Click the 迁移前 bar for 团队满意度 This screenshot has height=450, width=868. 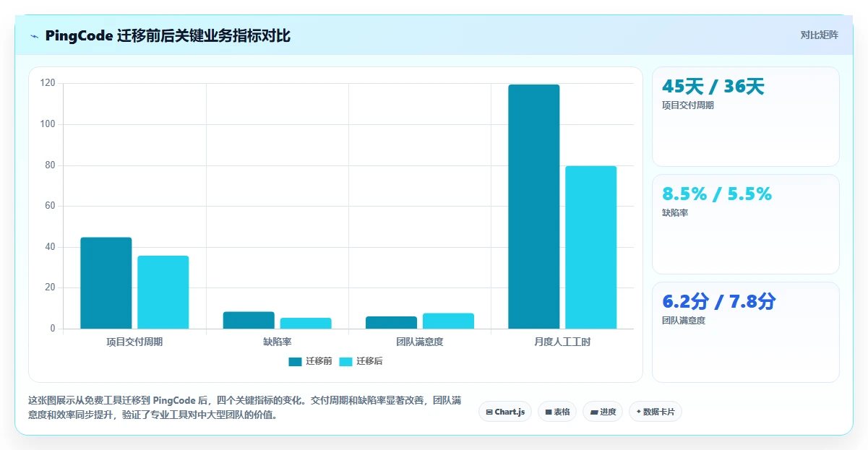click(391, 323)
